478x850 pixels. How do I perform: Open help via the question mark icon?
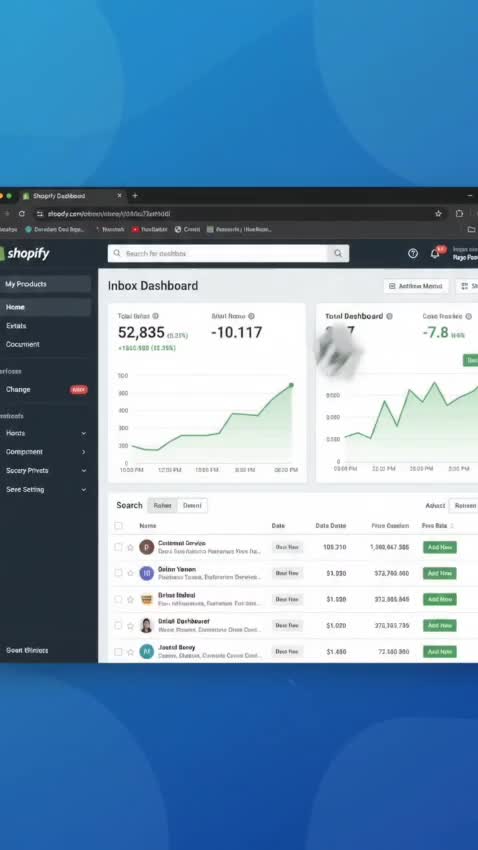(x=413, y=253)
